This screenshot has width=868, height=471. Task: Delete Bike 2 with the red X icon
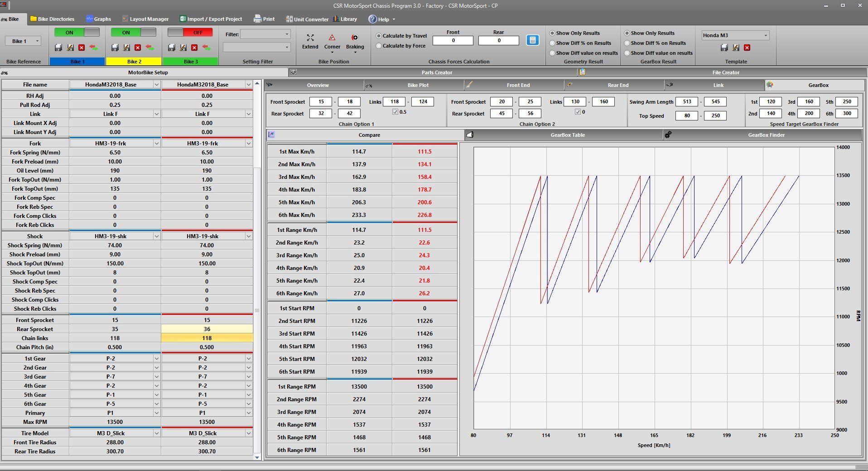coord(138,48)
